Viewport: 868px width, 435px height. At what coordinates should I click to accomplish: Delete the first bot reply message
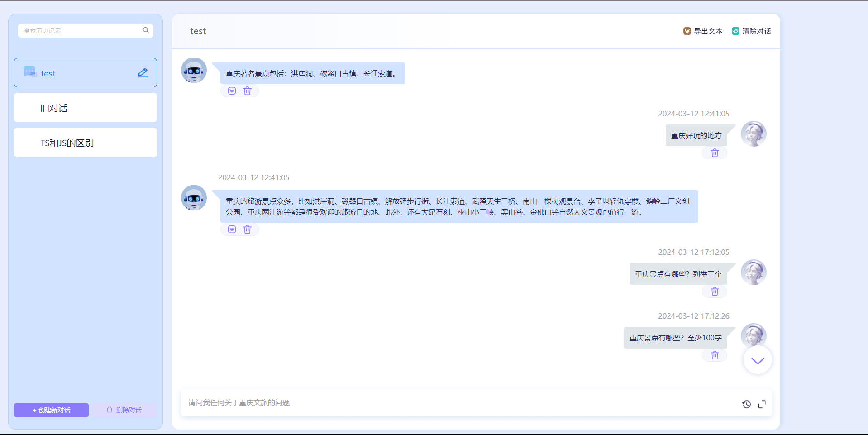tap(247, 91)
